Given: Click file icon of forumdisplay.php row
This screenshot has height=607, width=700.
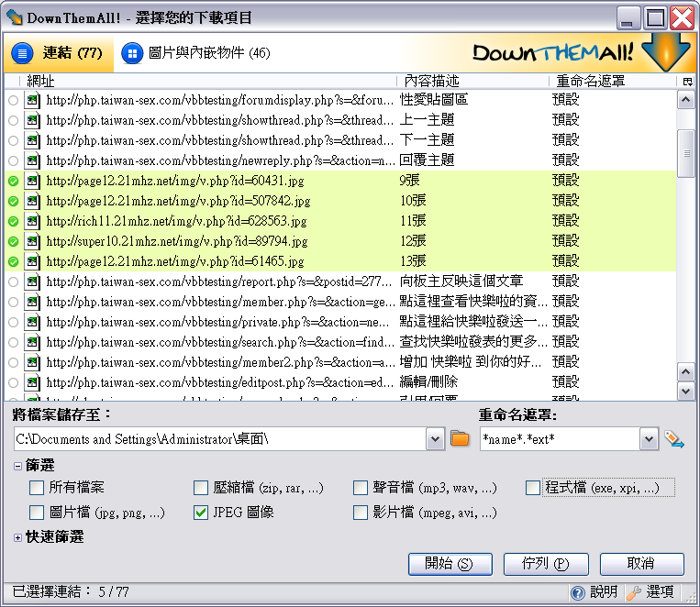Looking at the screenshot, I should pos(32,100).
